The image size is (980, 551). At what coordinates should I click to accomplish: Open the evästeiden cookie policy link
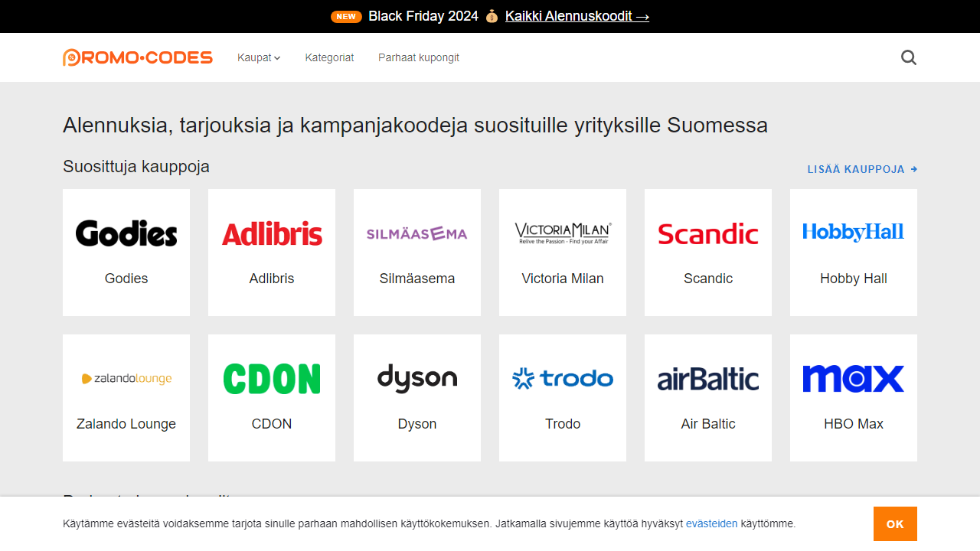[711, 523]
